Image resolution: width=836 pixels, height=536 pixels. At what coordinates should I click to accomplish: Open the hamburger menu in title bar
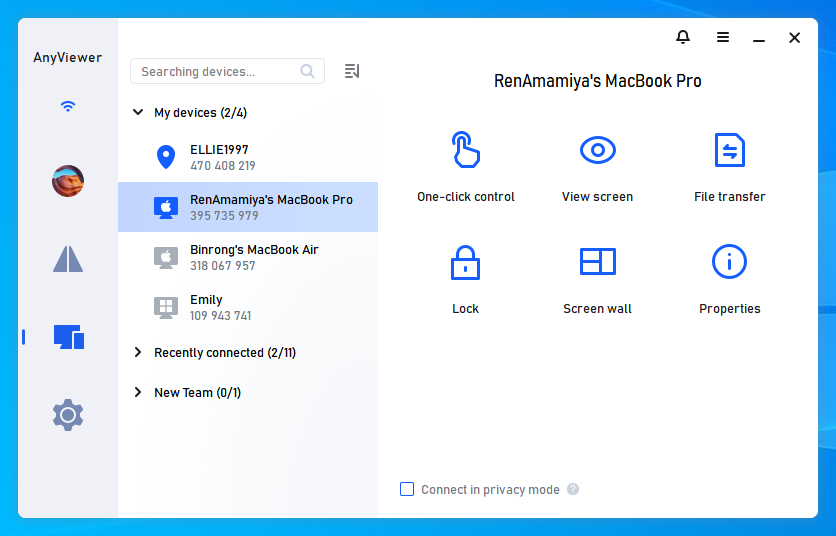click(x=723, y=37)
